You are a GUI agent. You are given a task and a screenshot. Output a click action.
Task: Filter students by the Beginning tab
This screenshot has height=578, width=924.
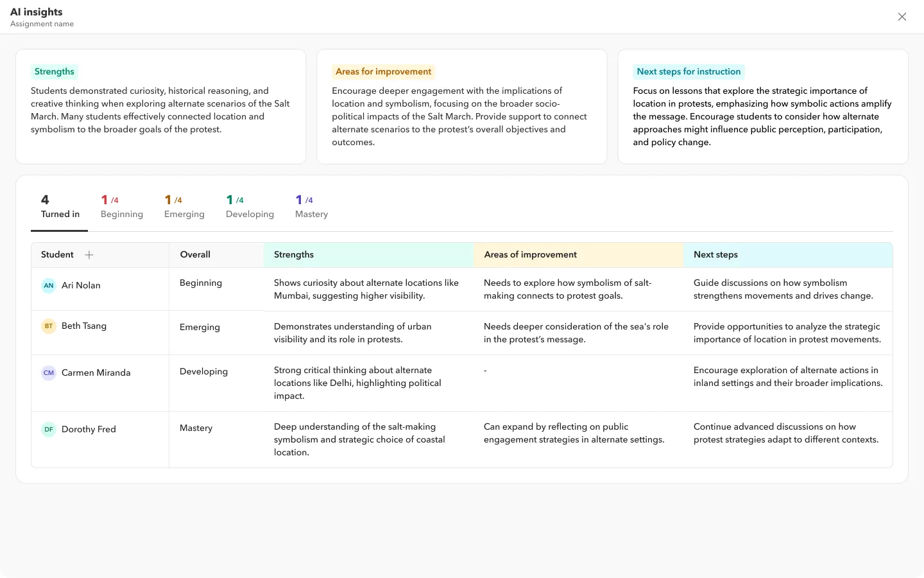(122, 207)
